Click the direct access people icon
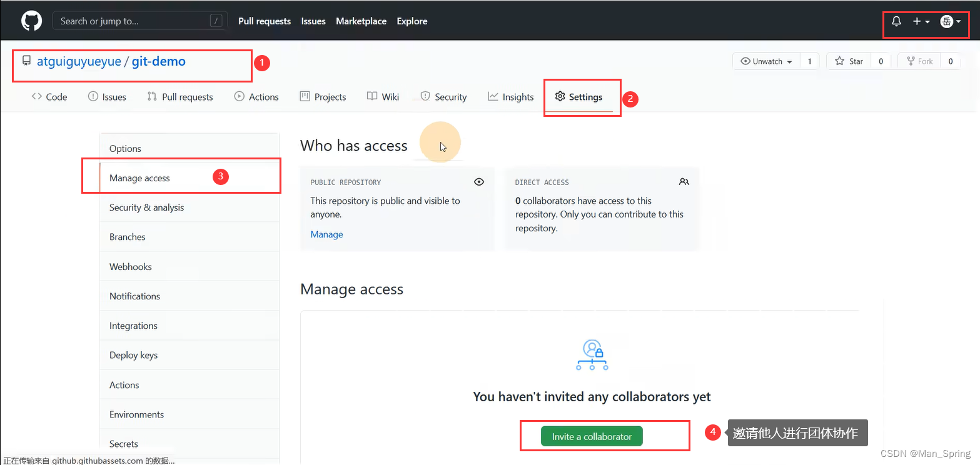Image resolution: width=980 pixels, height=465 pixels. pos(684,182)
